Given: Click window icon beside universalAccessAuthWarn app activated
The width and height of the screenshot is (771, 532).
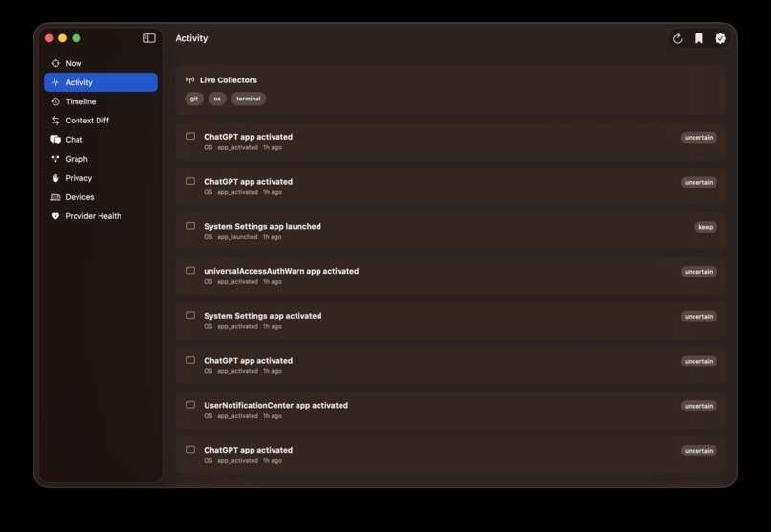Looking at the screenshot, I should point(190,271).
